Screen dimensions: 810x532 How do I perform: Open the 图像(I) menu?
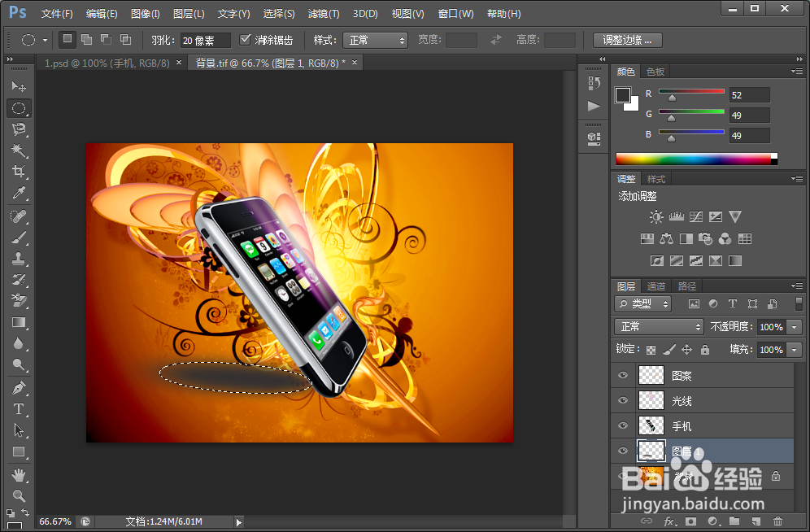[145, 14]
